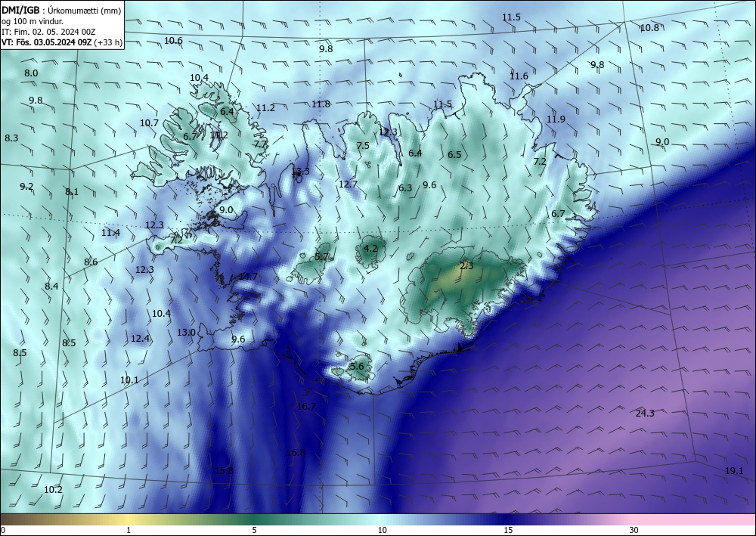Viewport: 756px width, 536px height.
Task: Select the 10.8 map value
Action: coord(649,28)
